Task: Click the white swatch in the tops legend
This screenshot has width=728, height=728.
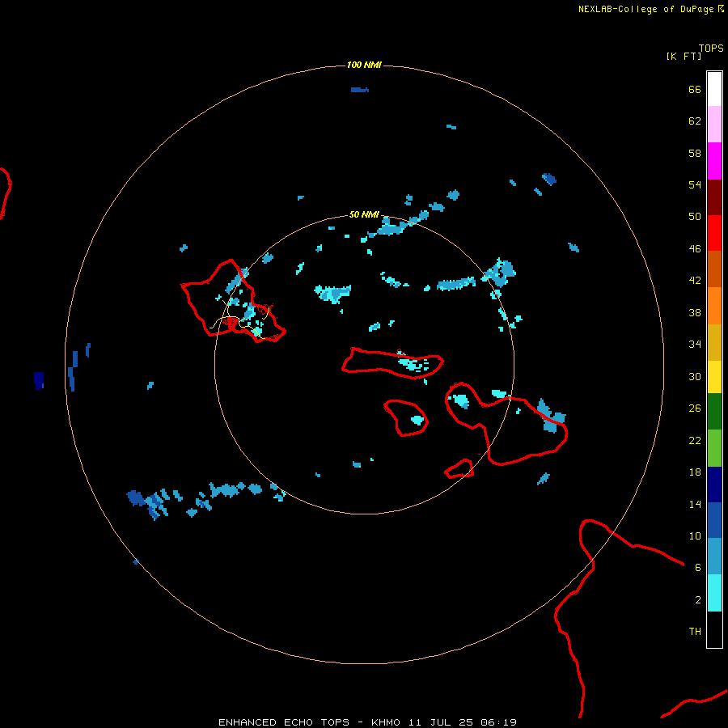Action: (714, 89)
